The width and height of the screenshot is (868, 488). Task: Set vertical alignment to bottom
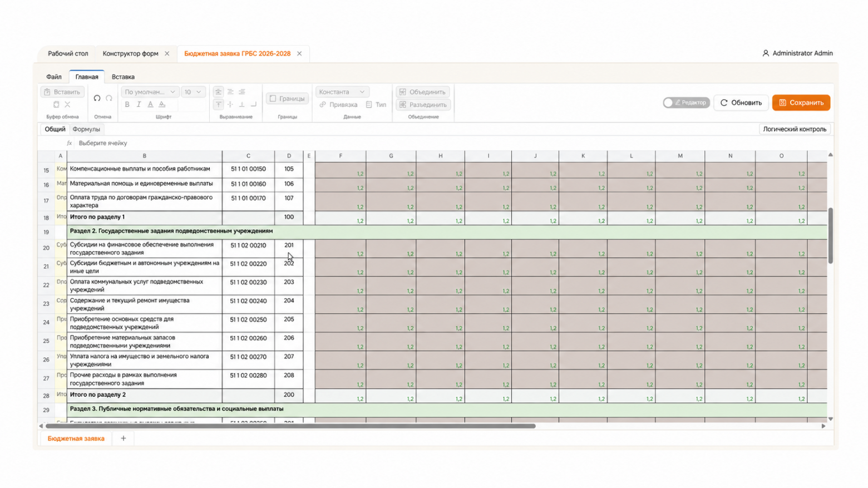(242, 104)
